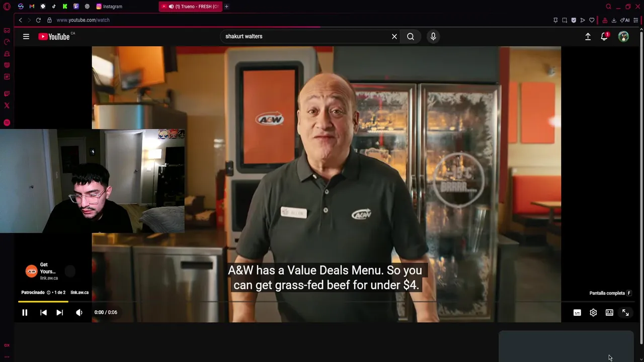Switch to the Instagram tab
The height and width of the screenshot is (362, 644).
(x=109, y=7)
